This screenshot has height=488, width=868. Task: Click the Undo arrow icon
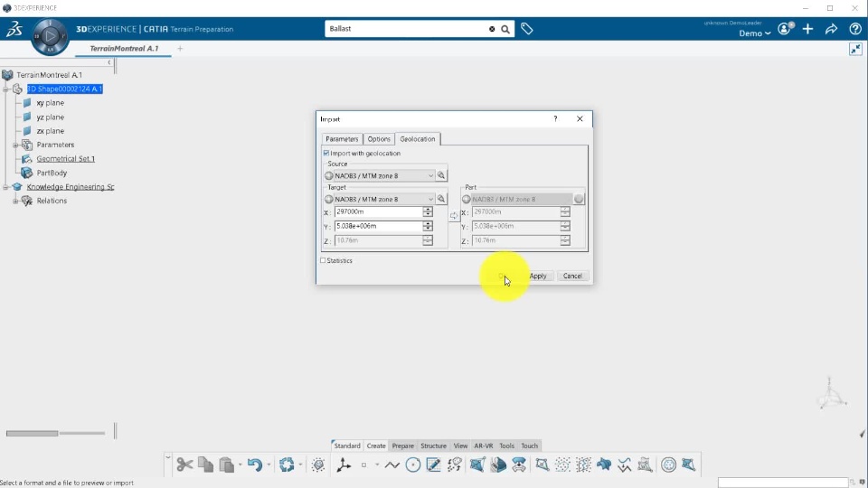[254, 465]
